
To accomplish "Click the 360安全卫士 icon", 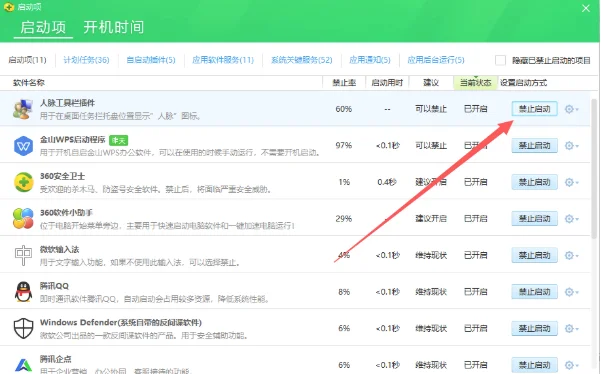I will tap(23, 182).
